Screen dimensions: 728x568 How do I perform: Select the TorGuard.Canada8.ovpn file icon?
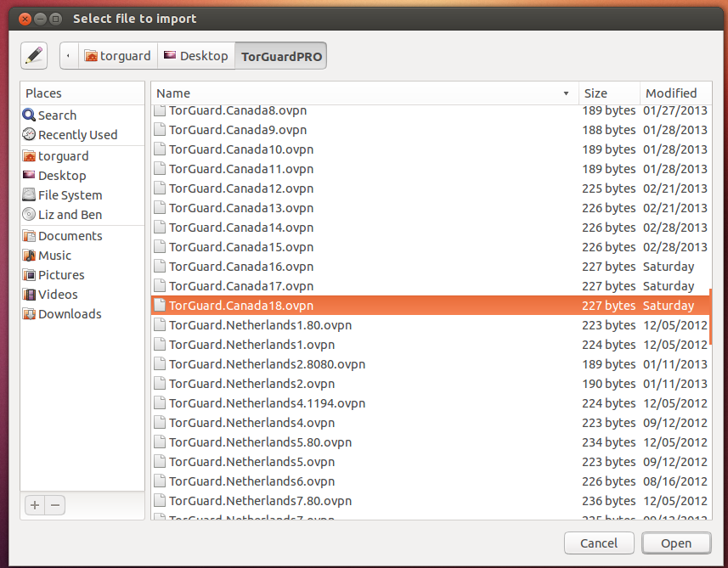click(x=160, y=110)
